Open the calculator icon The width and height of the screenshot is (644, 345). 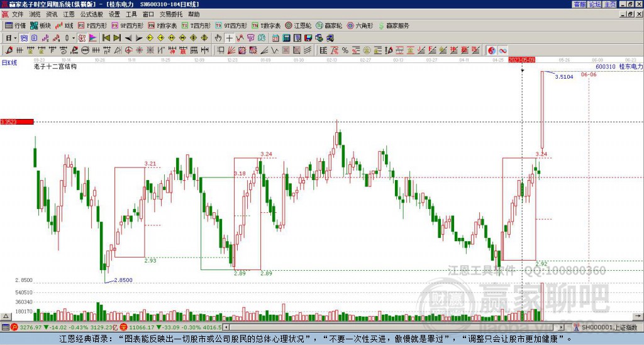tap(286, 38)
